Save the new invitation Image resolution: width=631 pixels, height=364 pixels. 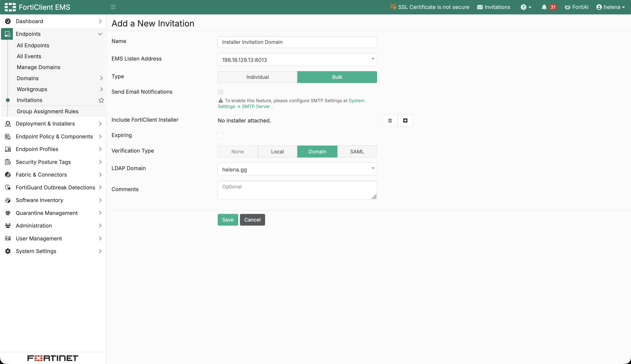[228, 220]
